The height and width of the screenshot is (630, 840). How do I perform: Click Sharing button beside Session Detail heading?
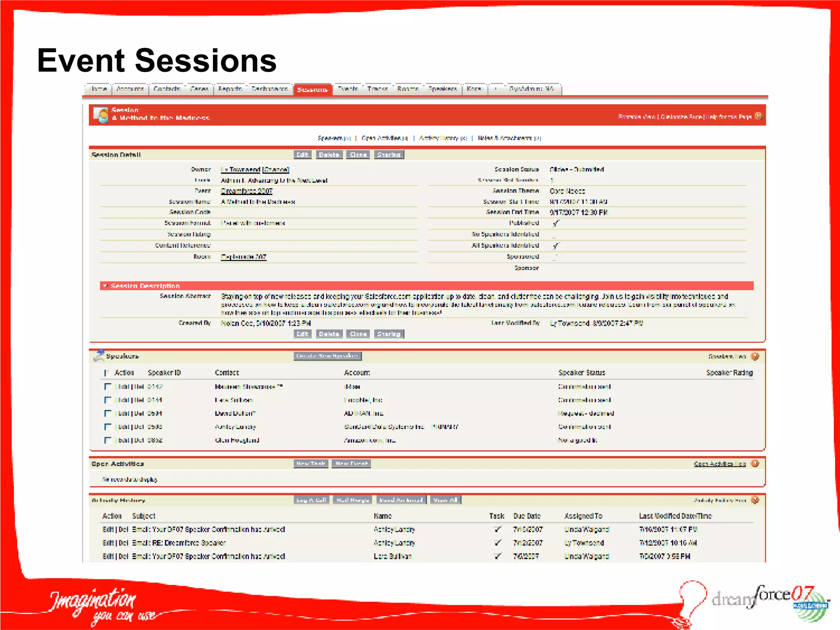click(x=389, y=155)
